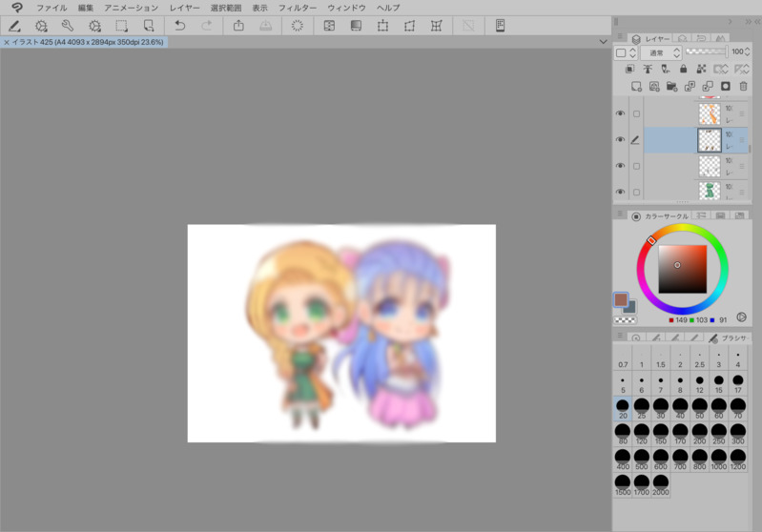Open the brush size panel hamburger menu
762x532 pixels.
tap(620, 336)
